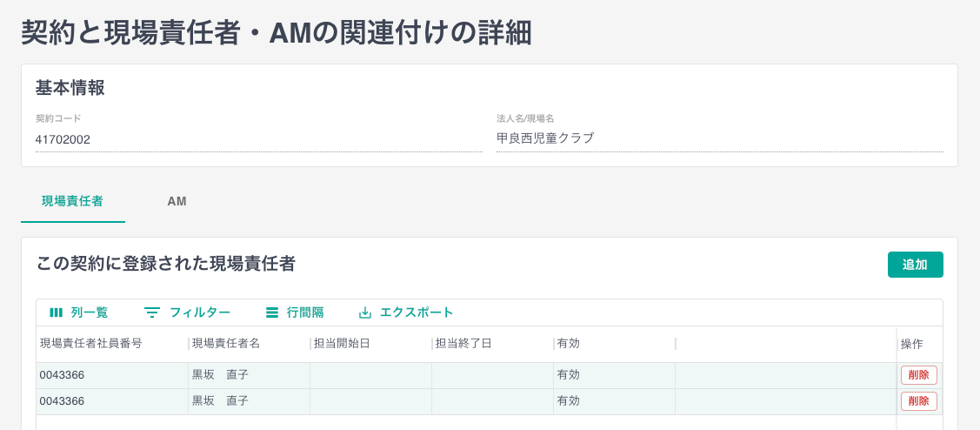Sort by 担当開始日 column header
Viewport: 980px width, 430px height.
pyautogui.click(x=343, y=344)
